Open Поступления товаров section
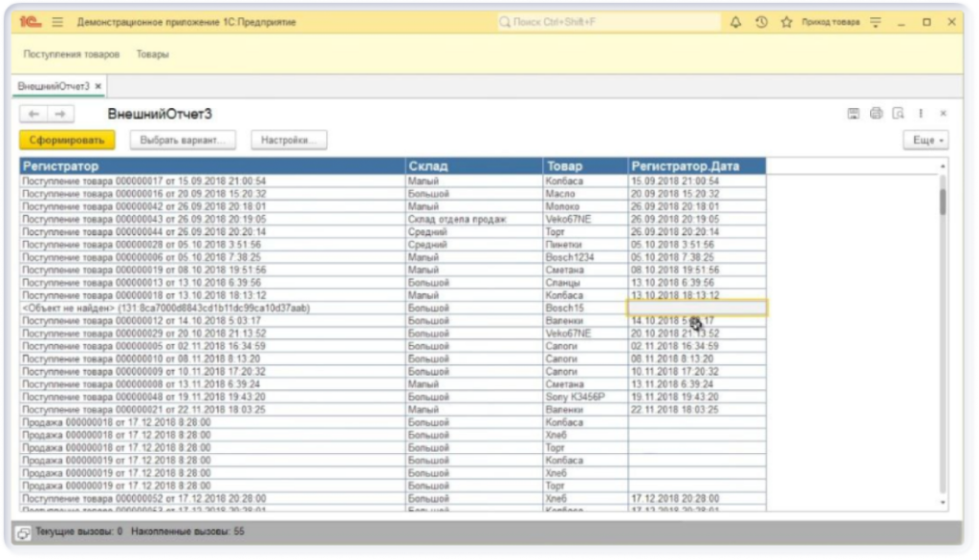Viewport: 979px width, 560px height. (72, 54)
